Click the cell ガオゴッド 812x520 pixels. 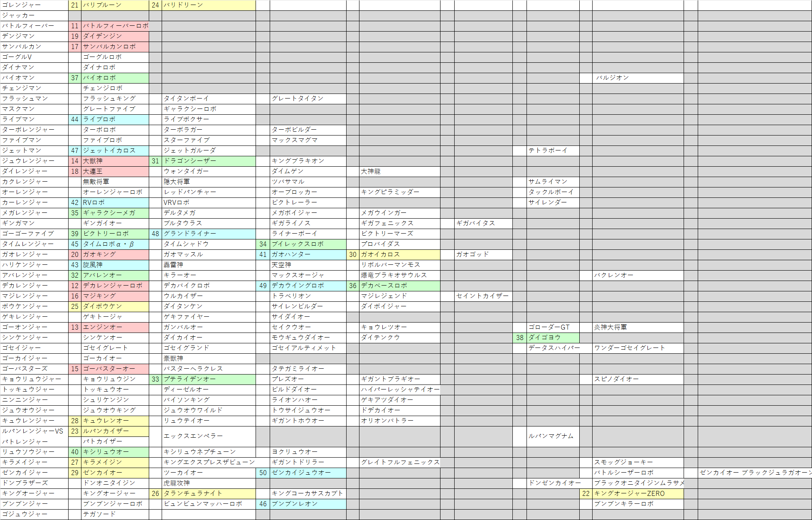click(x=483, y=254)
